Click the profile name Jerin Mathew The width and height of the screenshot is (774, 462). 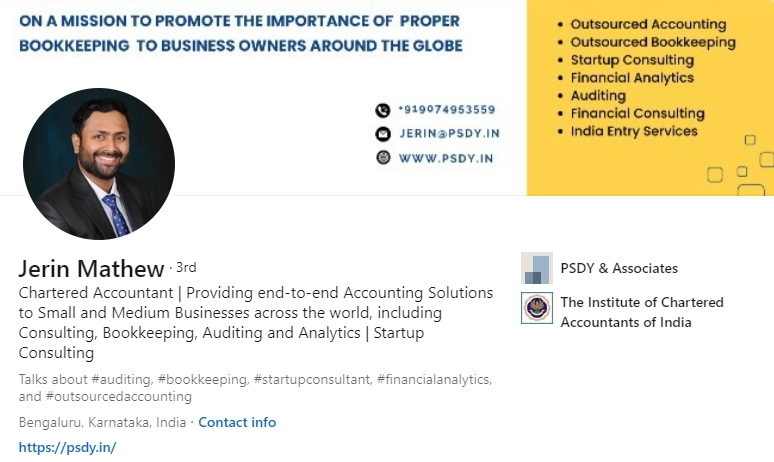(x=91, y=269)
